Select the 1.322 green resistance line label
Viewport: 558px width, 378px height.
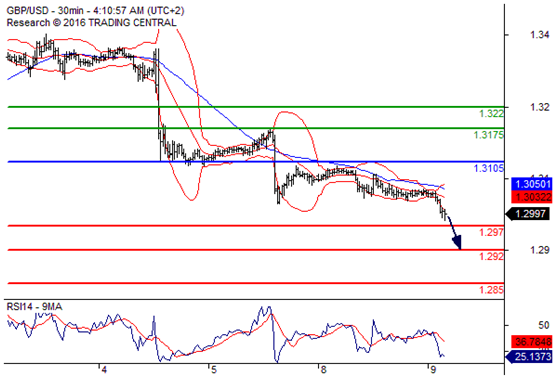(491, 114)
